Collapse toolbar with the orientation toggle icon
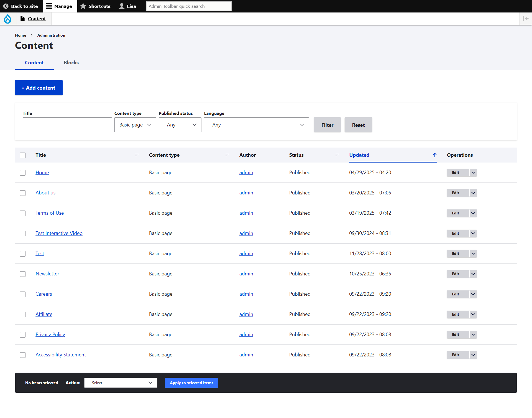The width and height of the screenshot is (532, 418). (x=526, y=19)
